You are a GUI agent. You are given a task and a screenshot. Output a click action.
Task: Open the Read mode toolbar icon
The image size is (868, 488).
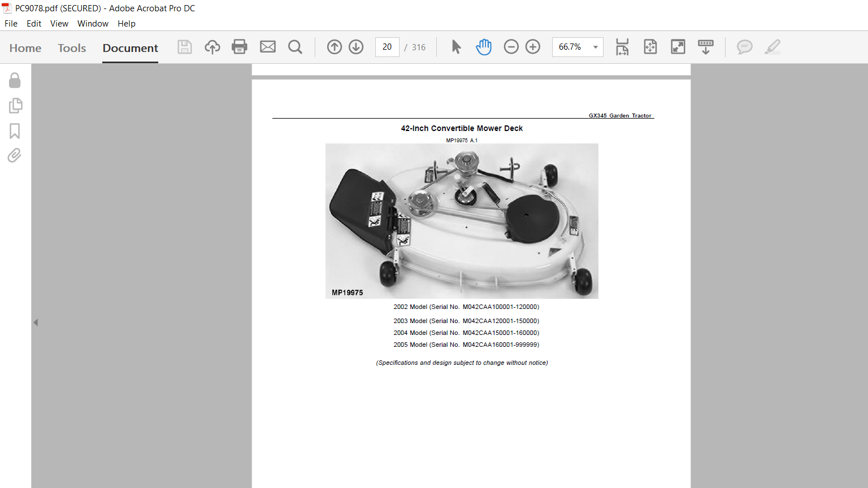[x=706, y=47]
